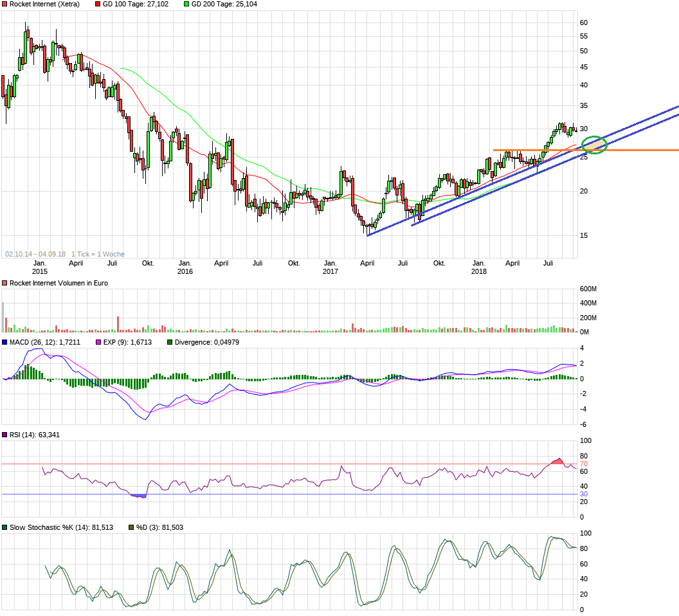
Task: Select the 'GD 200 Tage: 25,104' label
Action: 224,5
